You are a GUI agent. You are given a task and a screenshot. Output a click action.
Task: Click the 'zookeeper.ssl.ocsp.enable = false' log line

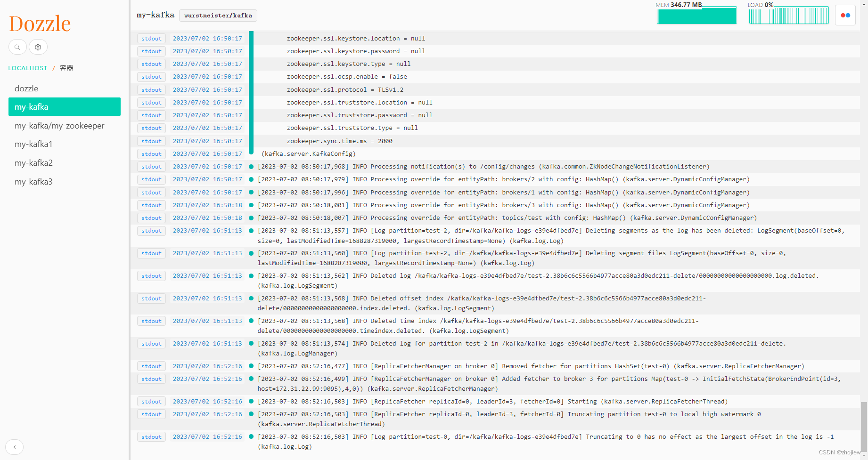tap(347, 77)
